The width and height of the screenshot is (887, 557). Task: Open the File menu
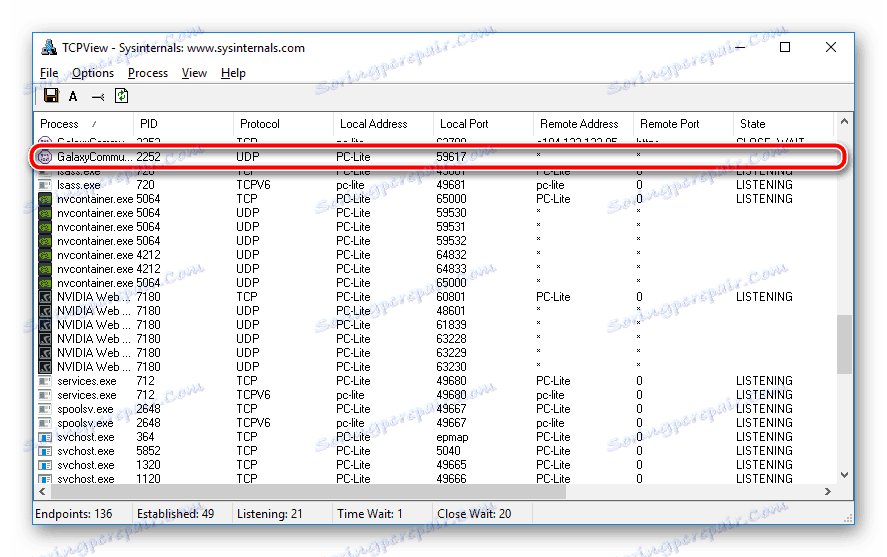point(49,73)
